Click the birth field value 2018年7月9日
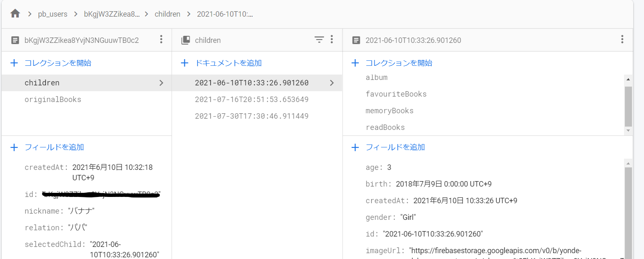Viewport: 644px width, 259px height. click(x=444, y=184)
